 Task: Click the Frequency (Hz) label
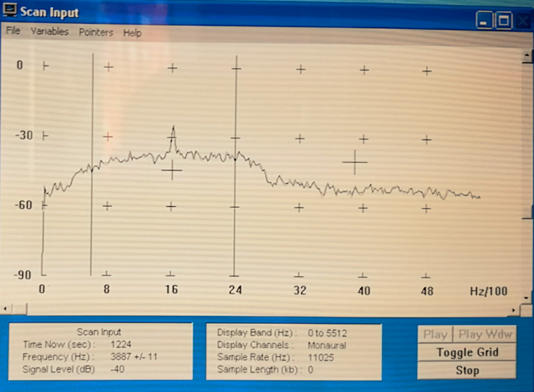point(58,357)
